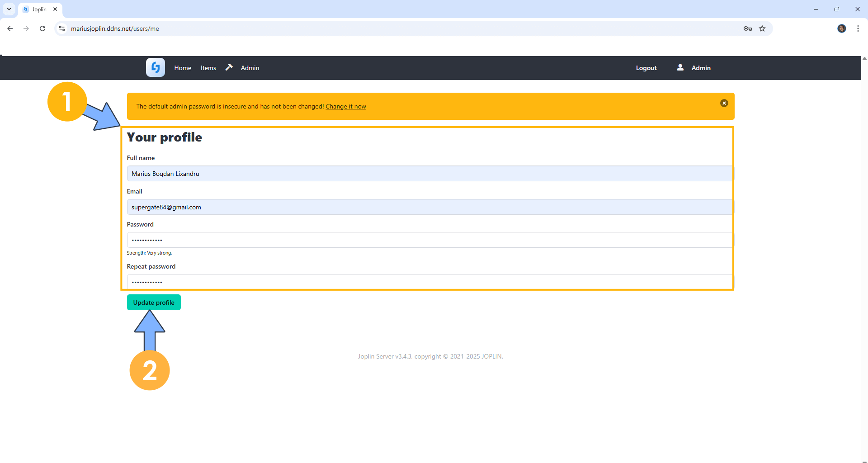The height and width of the screenshot is (463, 868).
Task: Bookmark this page with the star icon
Action: pyautogui.click(x=762, y=28)
